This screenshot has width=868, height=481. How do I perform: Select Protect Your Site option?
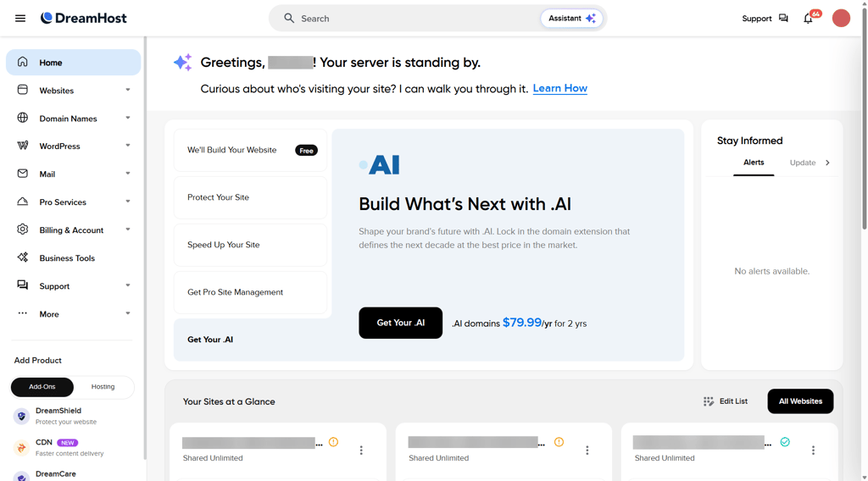(x=250, y=197)
